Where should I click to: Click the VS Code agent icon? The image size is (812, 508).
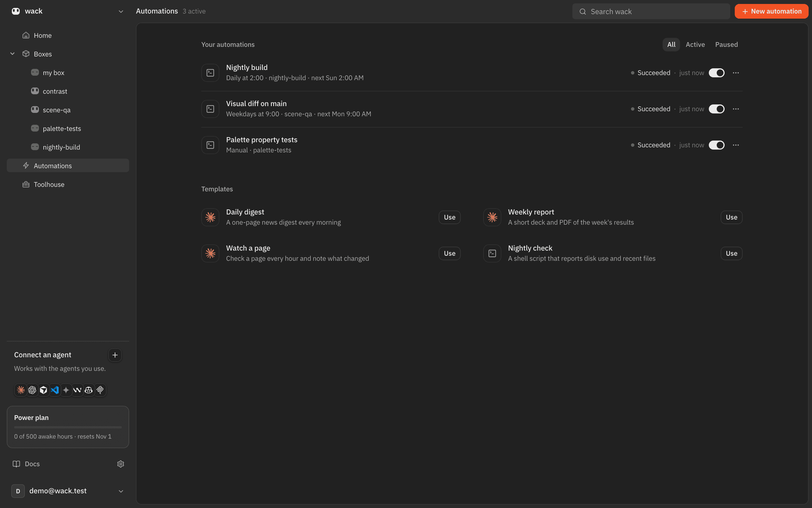click(x=55, y=390)
